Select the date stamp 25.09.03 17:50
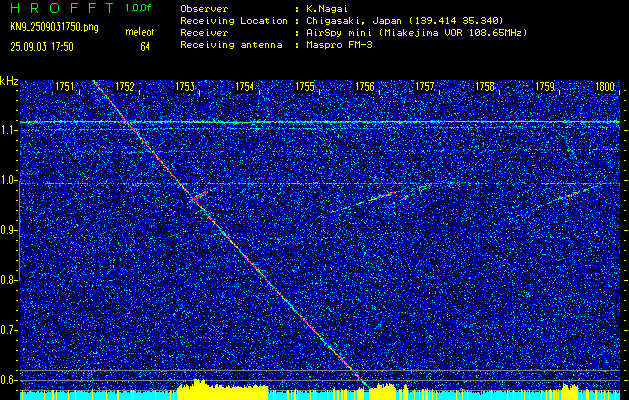 click(42, 47)
